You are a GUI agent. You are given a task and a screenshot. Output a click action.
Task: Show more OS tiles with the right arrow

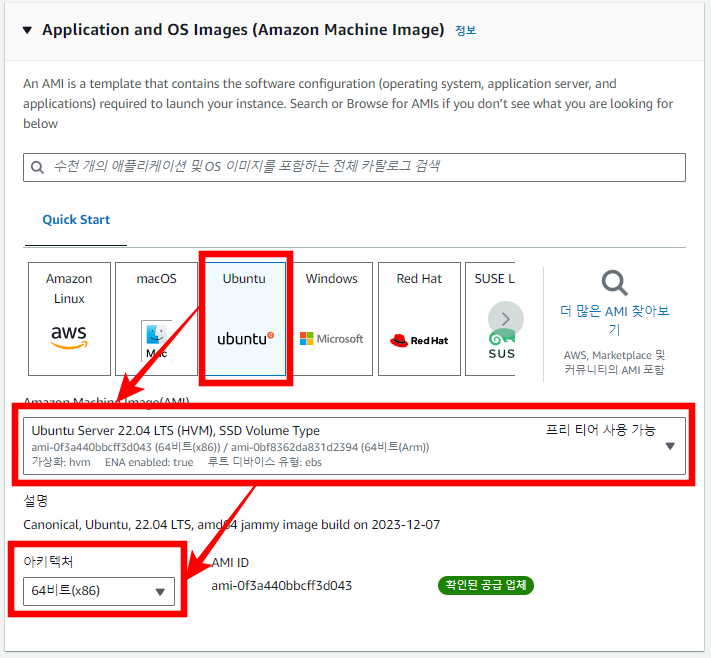(506, 319)
